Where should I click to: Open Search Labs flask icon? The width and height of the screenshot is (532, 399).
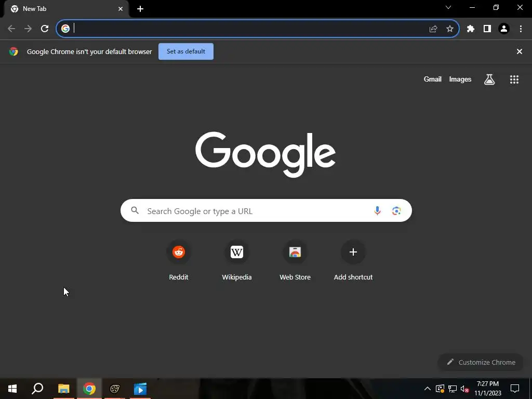tap(489, 79)
